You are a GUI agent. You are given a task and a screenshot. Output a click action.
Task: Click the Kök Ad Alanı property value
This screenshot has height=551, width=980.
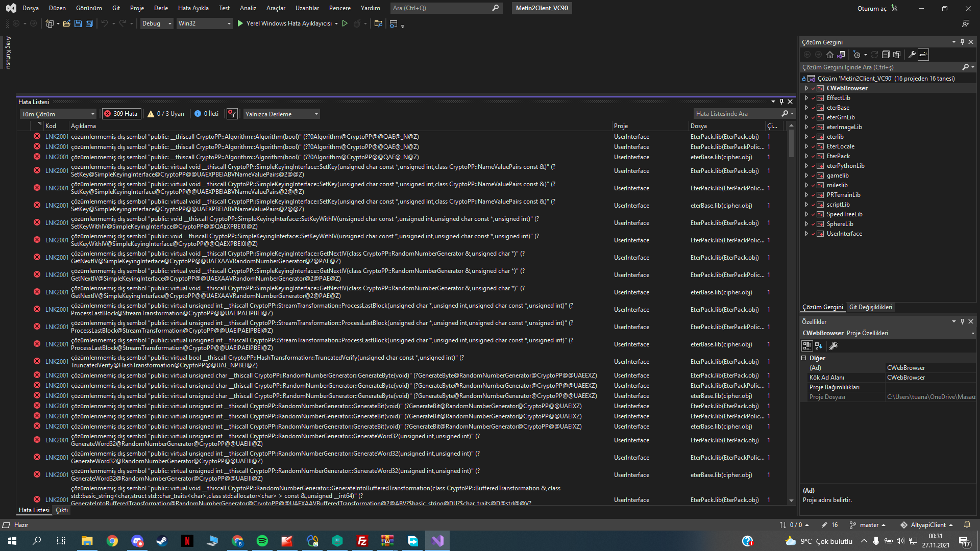pyautogui.click(x=930, y=378)
